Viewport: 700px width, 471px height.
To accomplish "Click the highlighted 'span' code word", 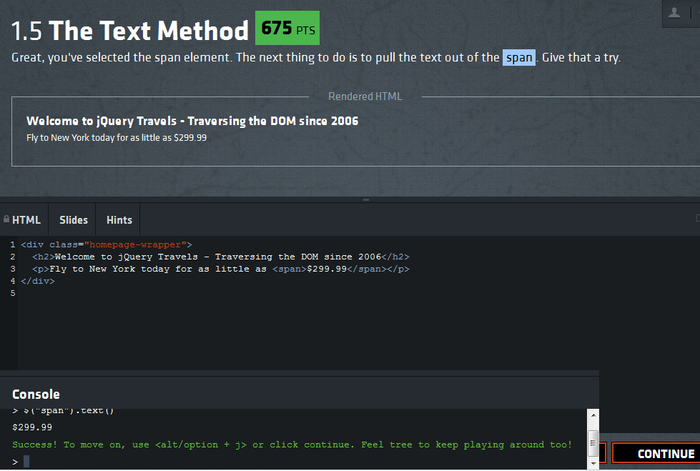I will point(519,58).
